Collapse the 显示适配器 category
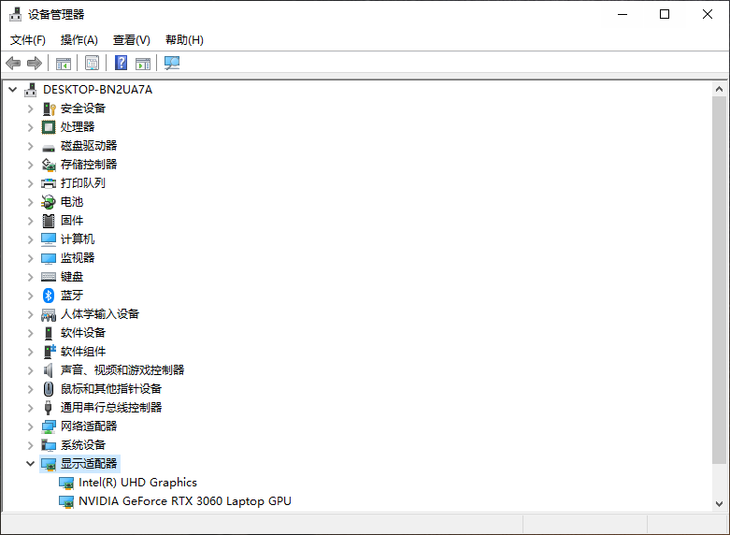 click(x=30, y=464)
